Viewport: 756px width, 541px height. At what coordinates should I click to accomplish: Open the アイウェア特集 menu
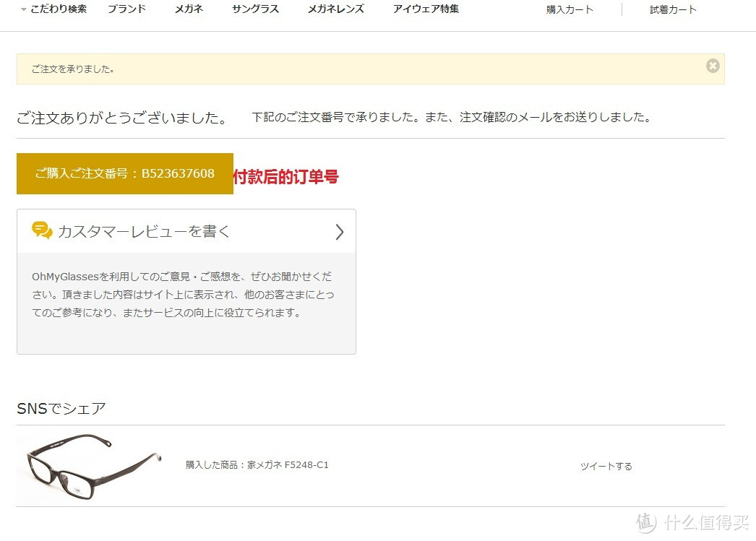(x=426, y=9)
